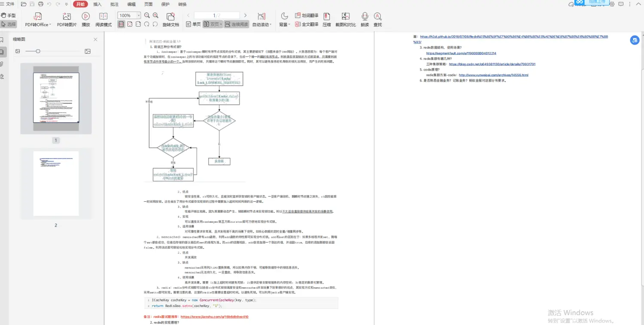Image resolution: width=644 pixels, height=325 pixels.
Task: Enter 阅读模式 reading mode
Action: point(103,19)
